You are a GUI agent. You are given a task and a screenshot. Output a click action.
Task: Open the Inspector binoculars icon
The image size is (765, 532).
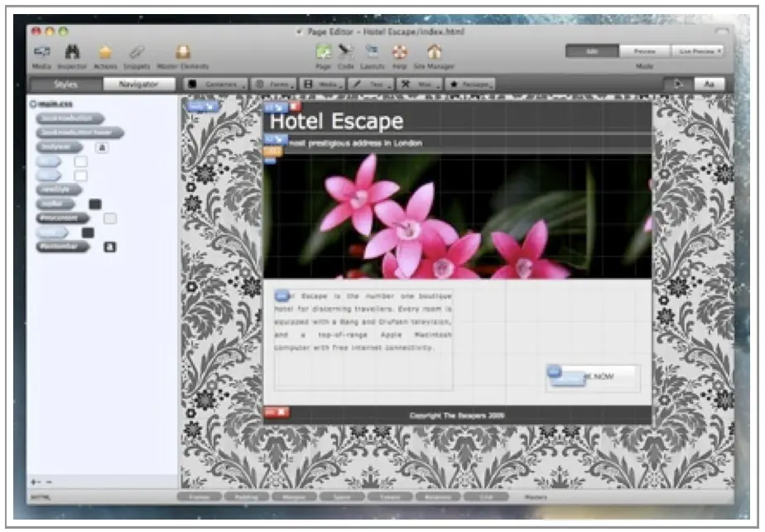pos(72,51)
